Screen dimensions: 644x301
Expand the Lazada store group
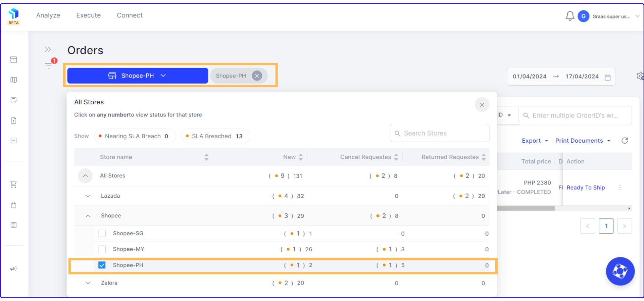pos(88,196)
